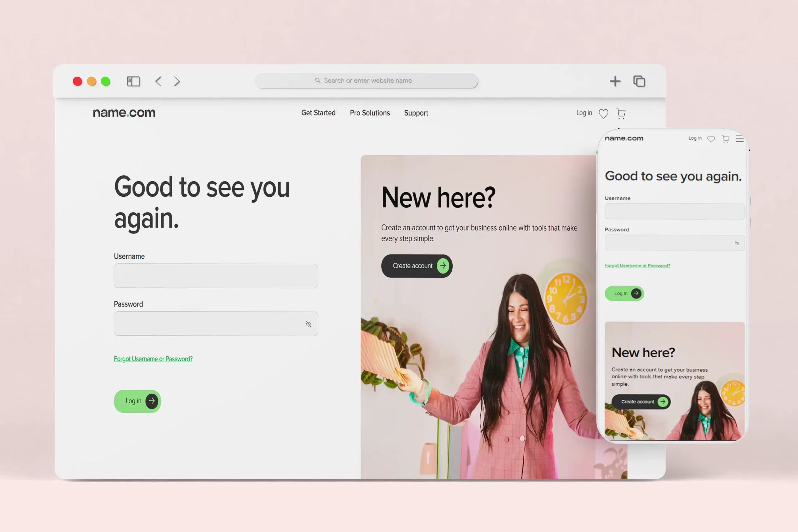Click the browser address search bar

coord(367,81)
